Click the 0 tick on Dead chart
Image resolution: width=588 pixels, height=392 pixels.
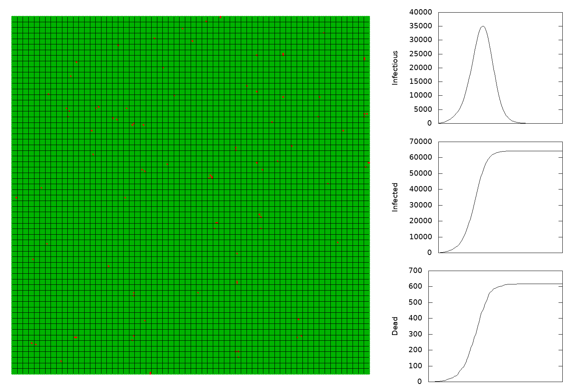click(420, 382)
